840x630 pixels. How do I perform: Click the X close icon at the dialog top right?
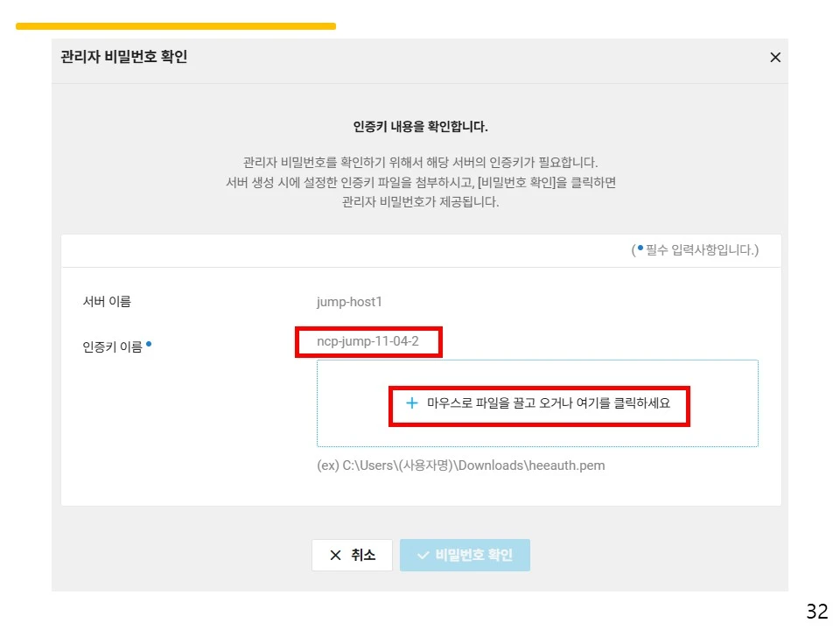click(774, 58)
